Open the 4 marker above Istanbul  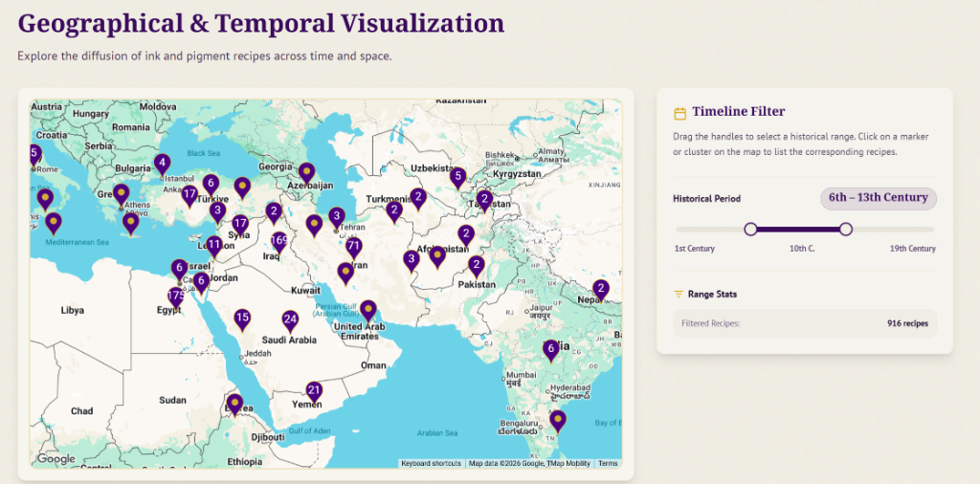pos(163,165)
